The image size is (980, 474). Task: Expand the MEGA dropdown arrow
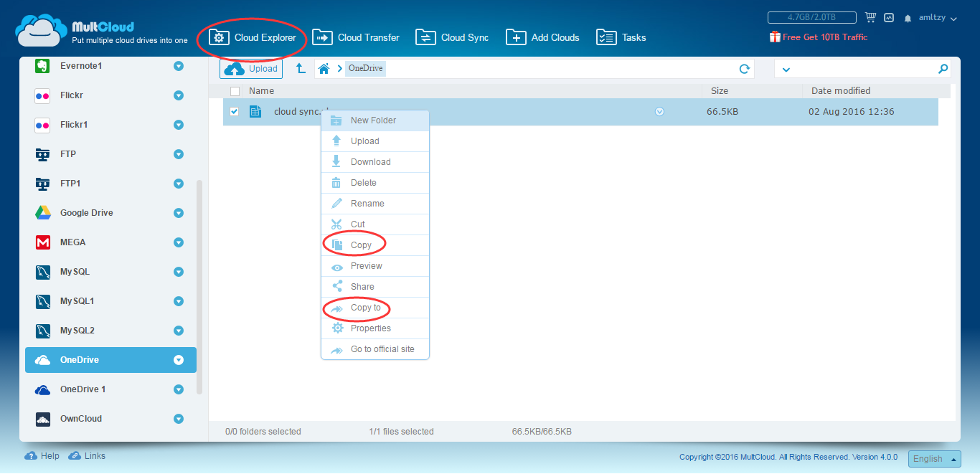point(179,242)
